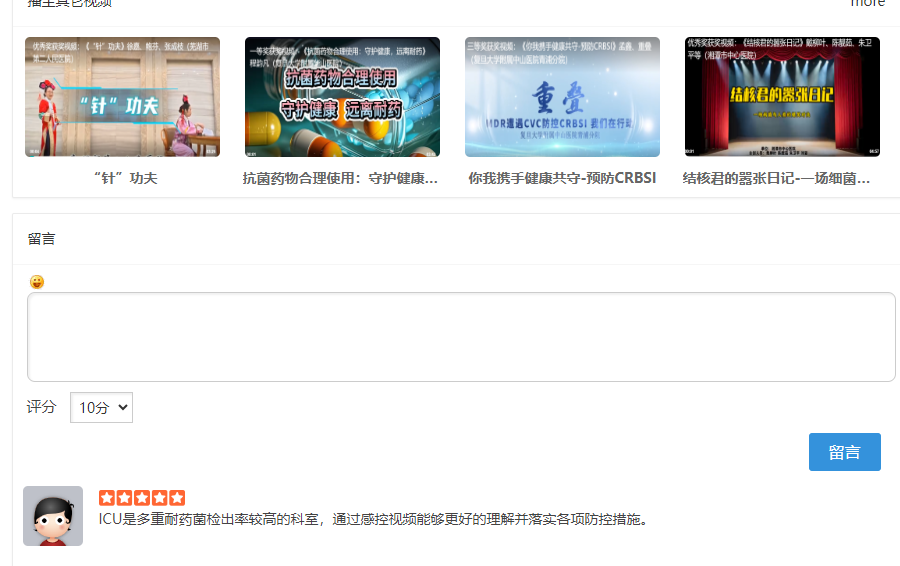Click the blue 留言 submit button

click(844, 452)
